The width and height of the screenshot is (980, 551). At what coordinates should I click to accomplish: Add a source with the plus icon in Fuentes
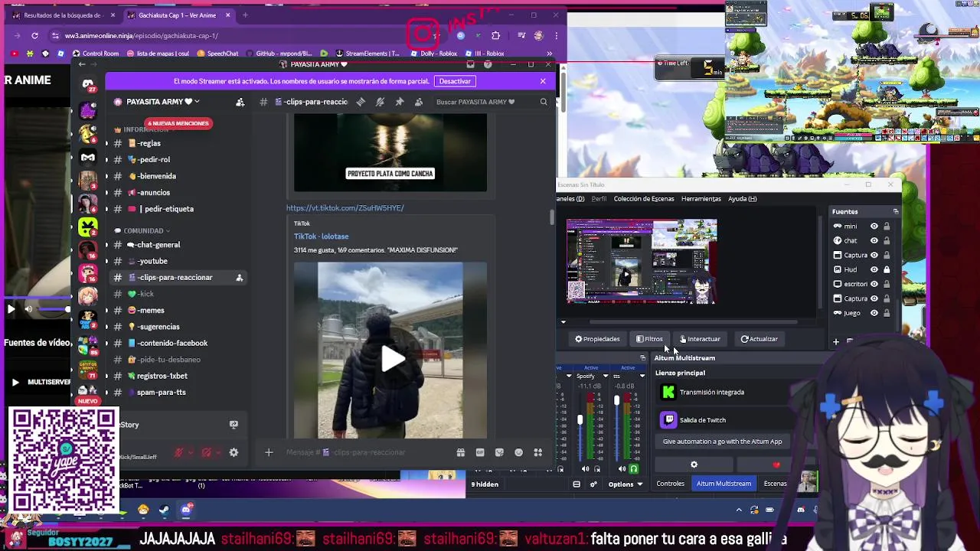pos(836,342)
